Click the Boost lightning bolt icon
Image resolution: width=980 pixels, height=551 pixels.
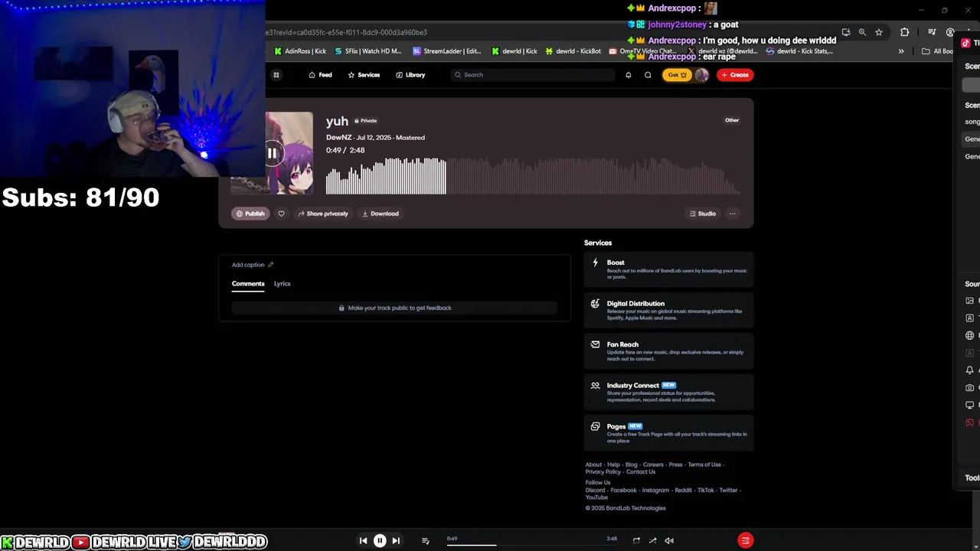tap(595, 262)
